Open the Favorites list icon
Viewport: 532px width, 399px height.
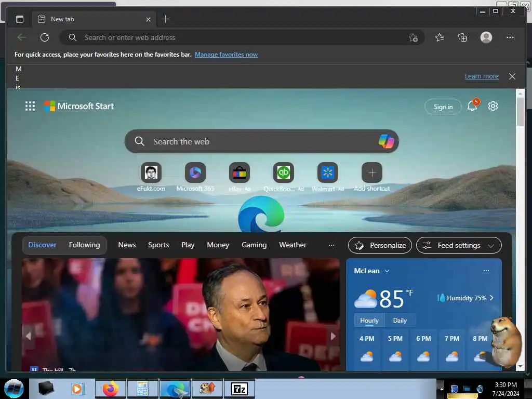(440, 37)
